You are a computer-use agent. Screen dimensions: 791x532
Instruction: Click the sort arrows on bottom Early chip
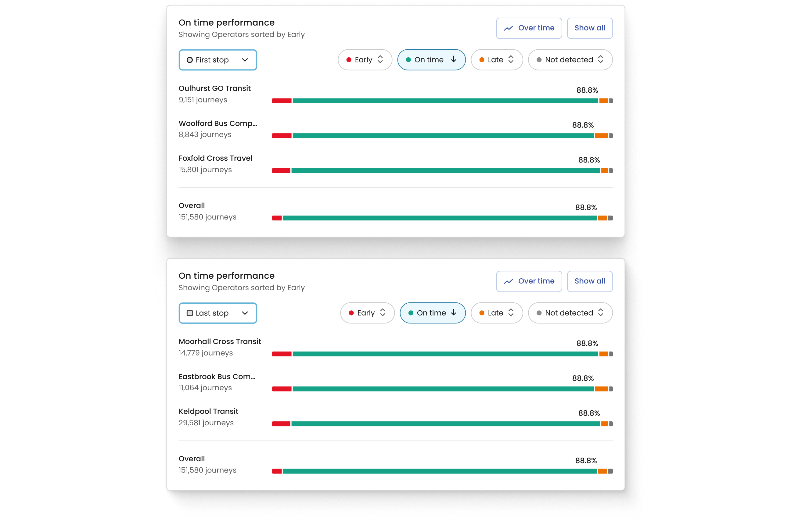[x=383, y=312]
